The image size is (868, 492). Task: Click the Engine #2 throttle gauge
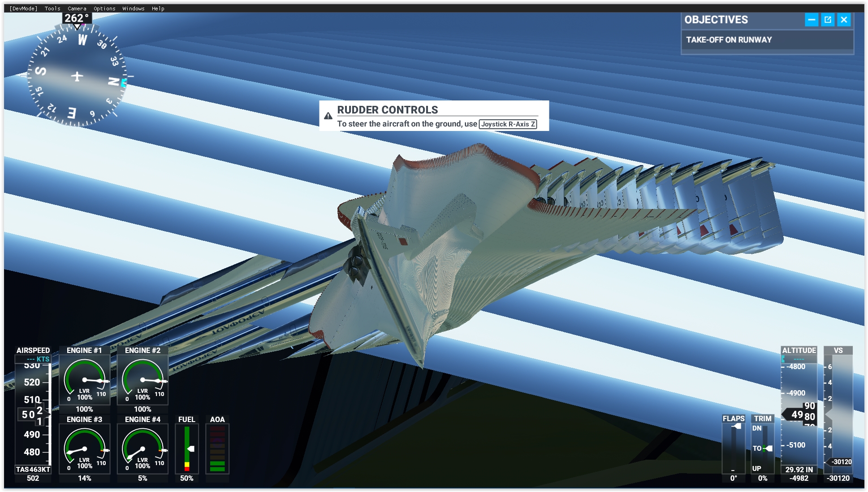143,380
